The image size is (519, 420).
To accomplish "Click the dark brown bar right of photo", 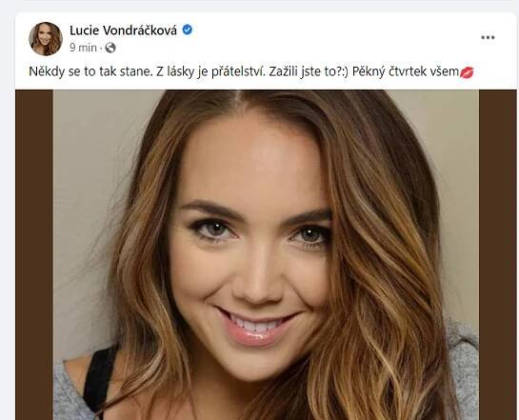I will coord(497,255).
